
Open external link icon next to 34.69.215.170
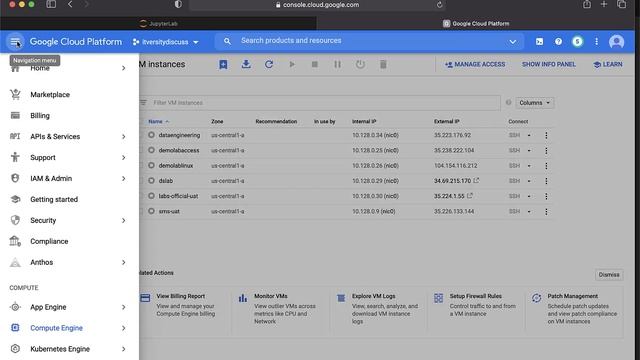[x=476, y=180]
